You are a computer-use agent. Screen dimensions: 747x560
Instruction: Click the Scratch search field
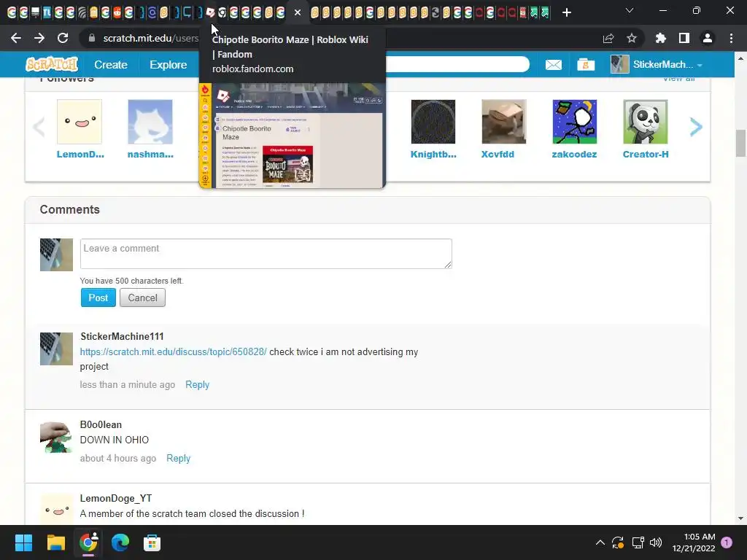click(x=457, y=64)
